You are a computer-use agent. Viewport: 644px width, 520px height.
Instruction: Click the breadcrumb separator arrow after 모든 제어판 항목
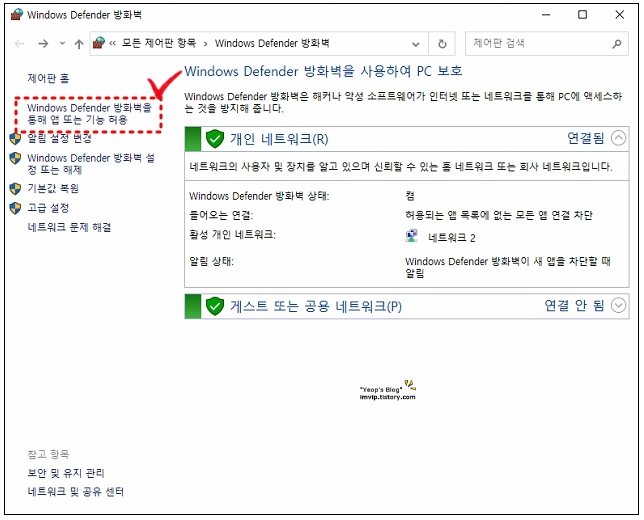tap(205, 44)
